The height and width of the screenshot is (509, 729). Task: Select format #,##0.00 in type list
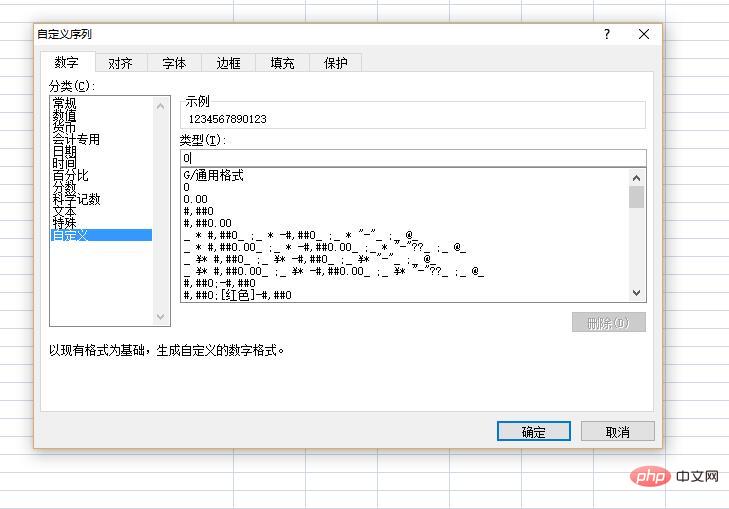click(x=405, y=224)
